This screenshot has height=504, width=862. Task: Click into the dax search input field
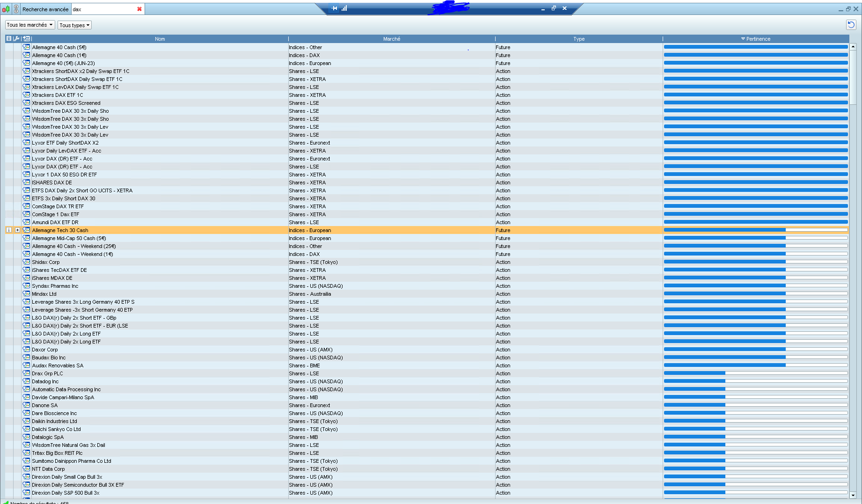pos(103,9)
